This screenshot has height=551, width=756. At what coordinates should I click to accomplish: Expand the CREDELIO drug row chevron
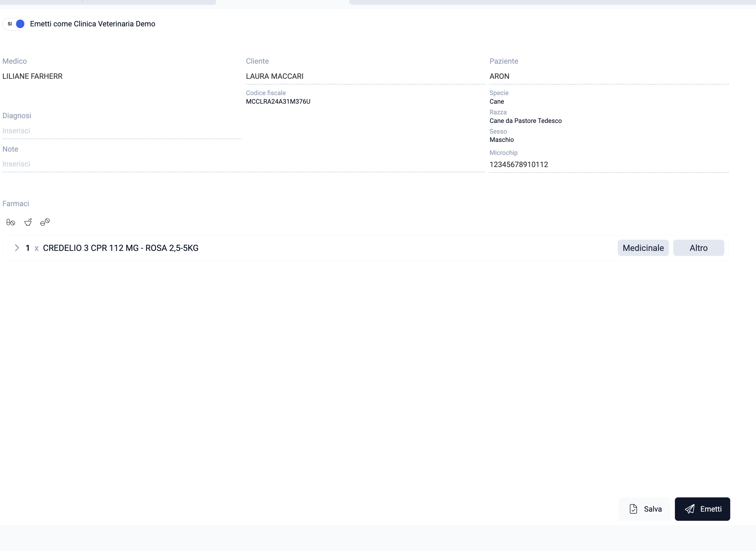point(17,248)
